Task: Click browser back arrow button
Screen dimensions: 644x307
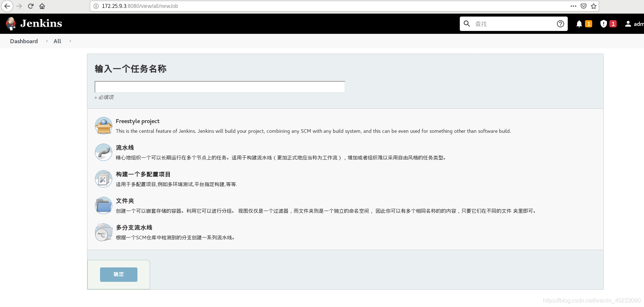Action: pyautogui.click(x=7, y=6)
